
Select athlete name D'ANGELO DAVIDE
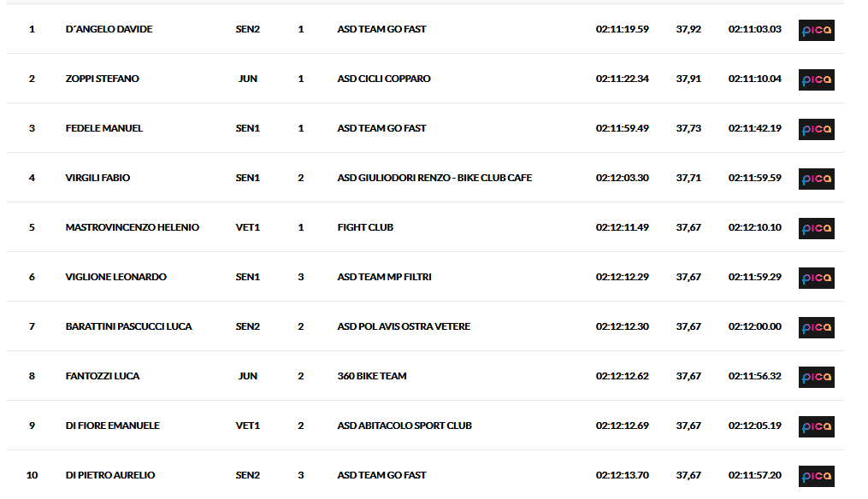coord(109,29)
